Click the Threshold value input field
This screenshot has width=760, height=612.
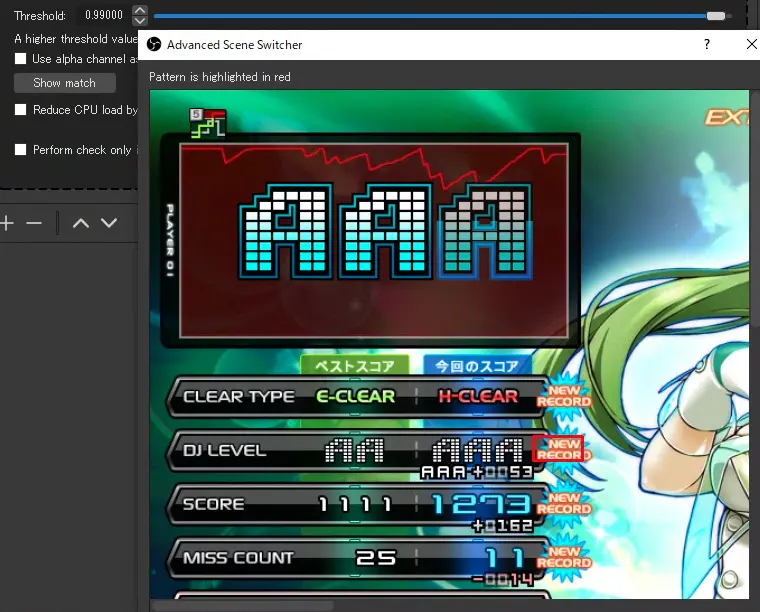coord(103,16)
